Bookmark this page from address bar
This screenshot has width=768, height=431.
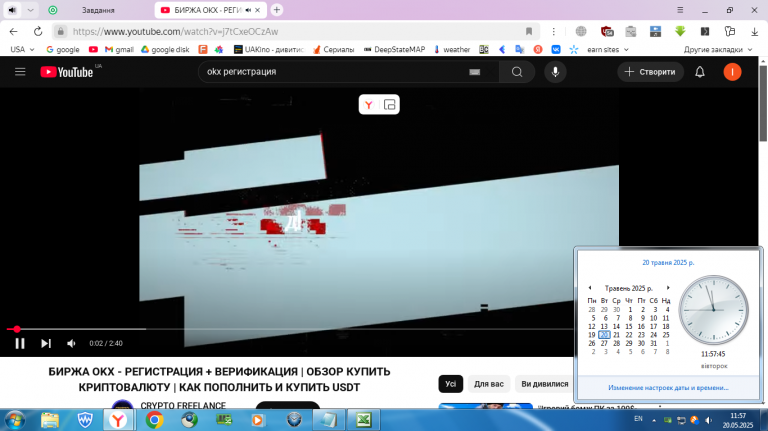[x=528, y=31]
